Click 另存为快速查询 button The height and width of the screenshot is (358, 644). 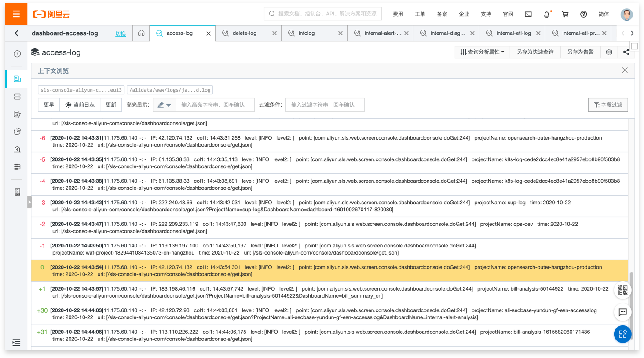535,52
